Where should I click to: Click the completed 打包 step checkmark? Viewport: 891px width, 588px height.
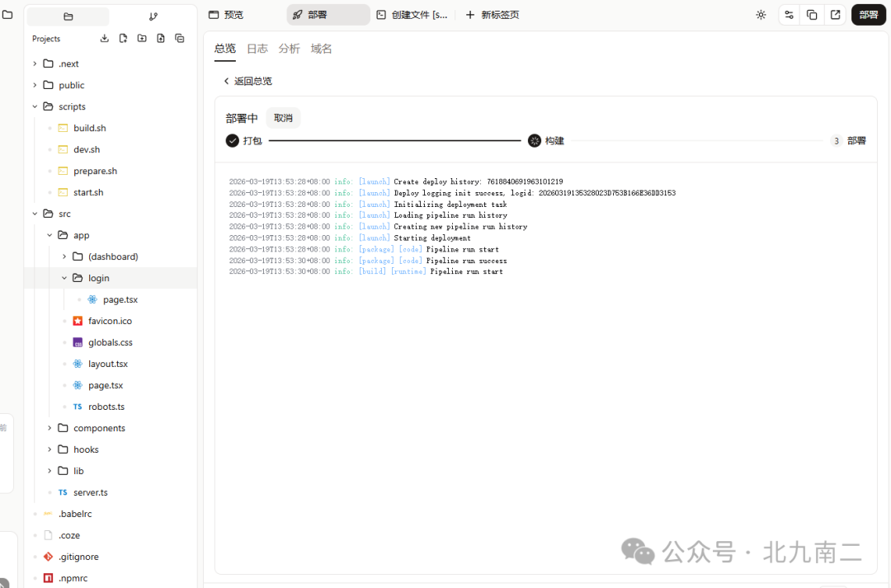(232, 140)
